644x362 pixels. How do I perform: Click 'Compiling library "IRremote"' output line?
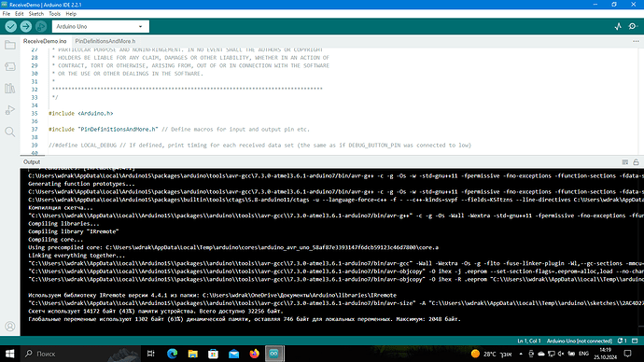(74, 231)
